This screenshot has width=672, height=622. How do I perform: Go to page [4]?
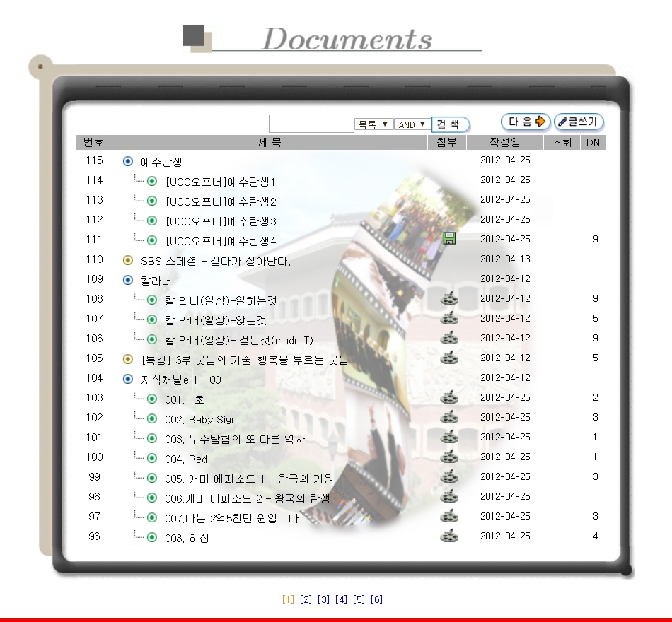click(341, 599)
